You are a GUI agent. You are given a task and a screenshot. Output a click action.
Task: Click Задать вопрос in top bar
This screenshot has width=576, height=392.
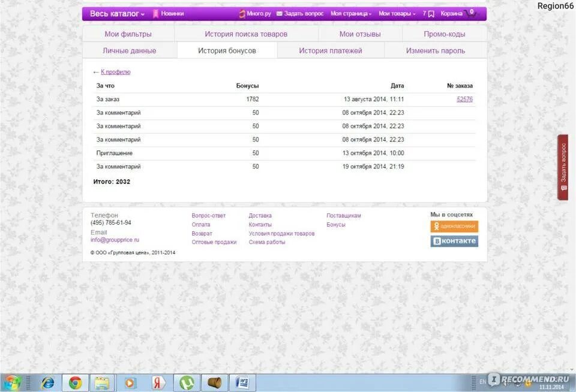[x=300, y=14]
